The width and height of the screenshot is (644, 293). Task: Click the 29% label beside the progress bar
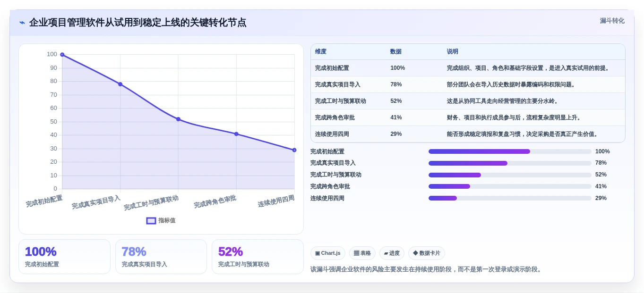(601, 198)
